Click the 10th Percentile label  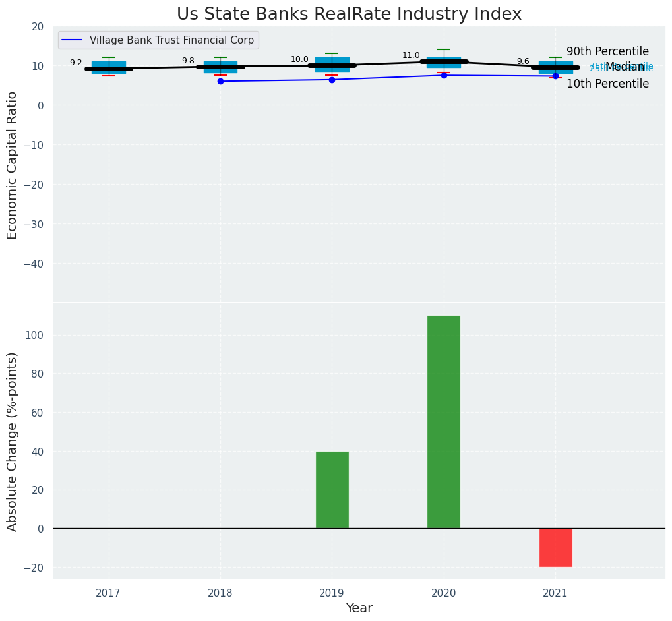coord(607,84)
